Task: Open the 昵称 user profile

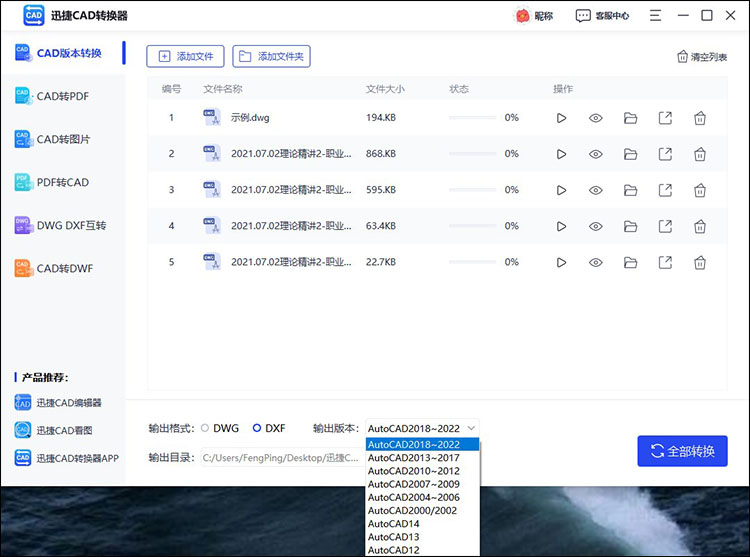Action: coord(534,16)
